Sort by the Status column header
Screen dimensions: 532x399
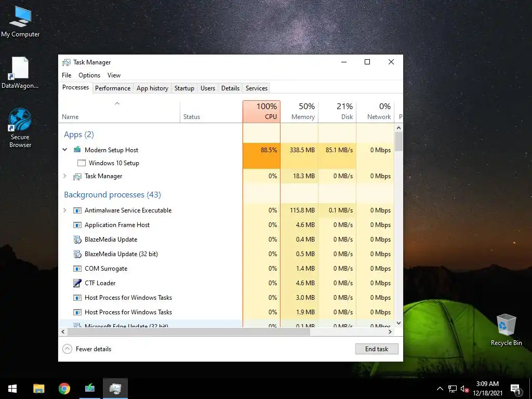(211, 112)
